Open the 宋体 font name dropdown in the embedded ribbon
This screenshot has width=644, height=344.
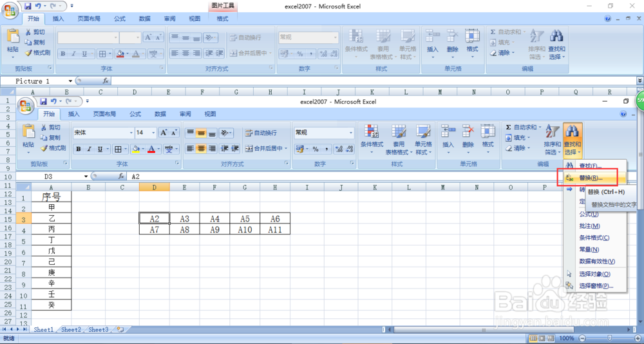coord(131,133)
